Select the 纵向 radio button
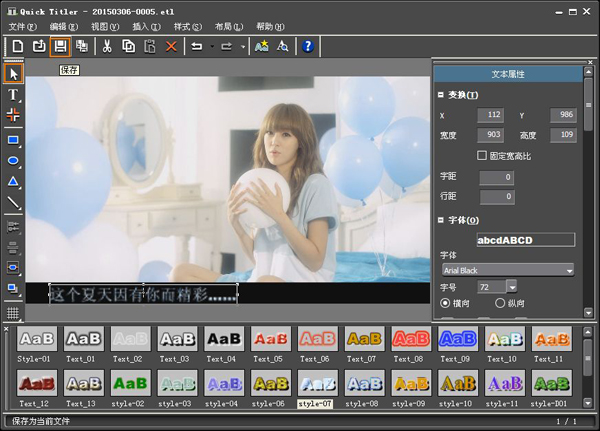 tap(500, 303)
